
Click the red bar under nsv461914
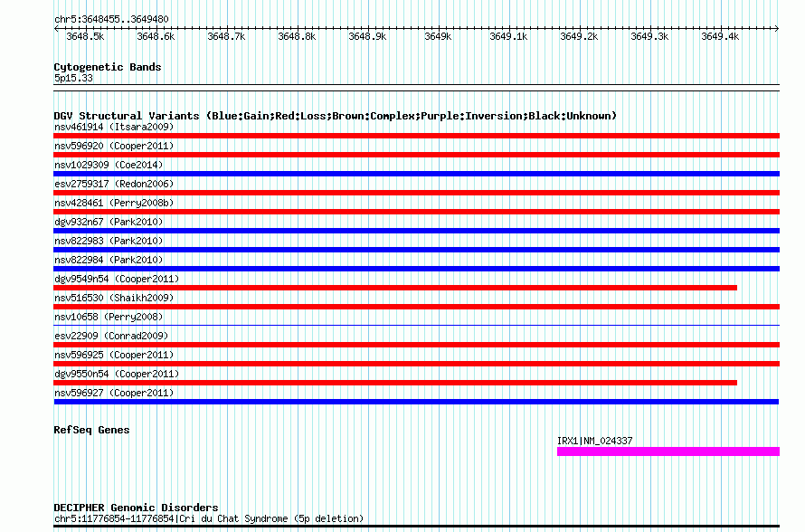click(416, 136)
